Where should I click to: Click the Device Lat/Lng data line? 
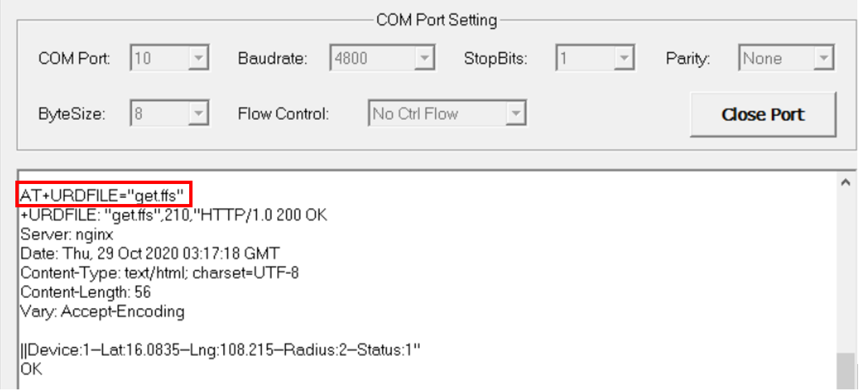[220, 349]
